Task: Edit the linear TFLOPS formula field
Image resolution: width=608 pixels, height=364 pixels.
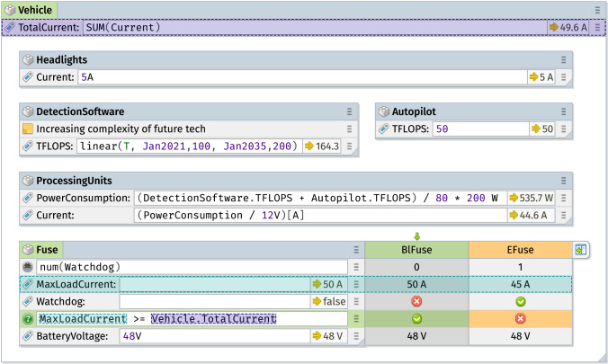Action: pos(190,146)
